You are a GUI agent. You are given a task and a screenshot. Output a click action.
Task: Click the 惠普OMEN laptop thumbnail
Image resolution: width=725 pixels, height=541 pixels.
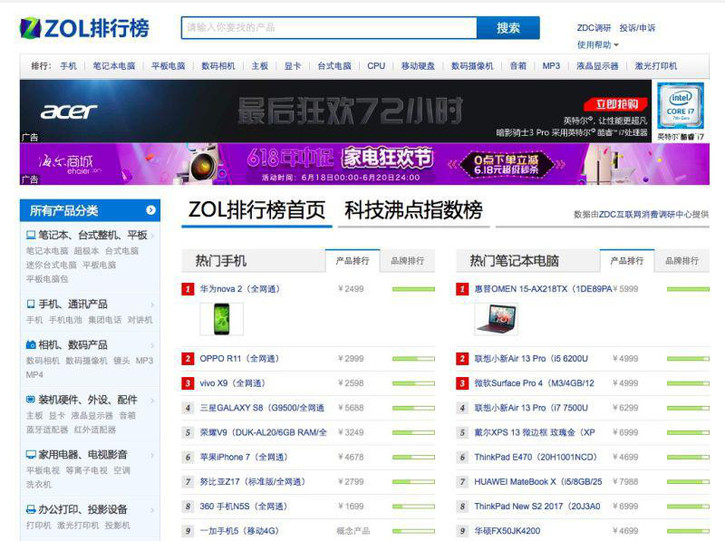[496, 319]
